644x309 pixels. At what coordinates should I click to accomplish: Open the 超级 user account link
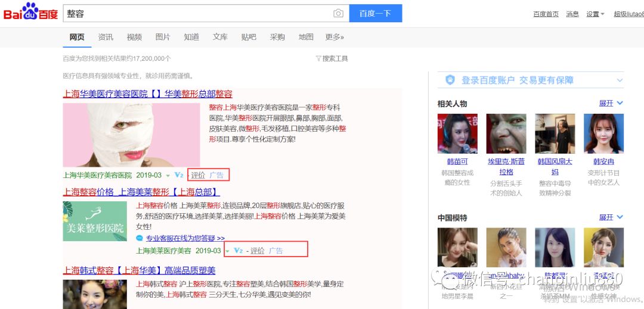tap(628, 14)
